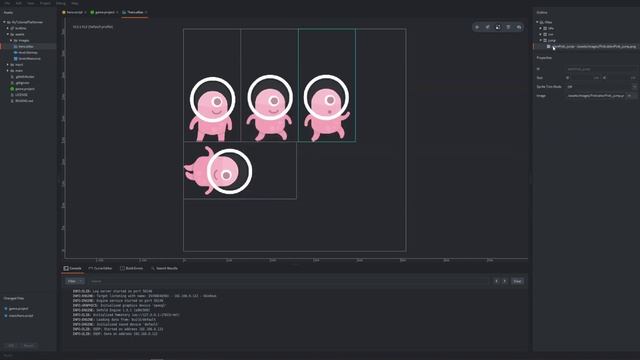The width and height of the screenshot is (640, 360).
Task: Select the highlighted Scale tool in scene toolbar
Action: 498,27
